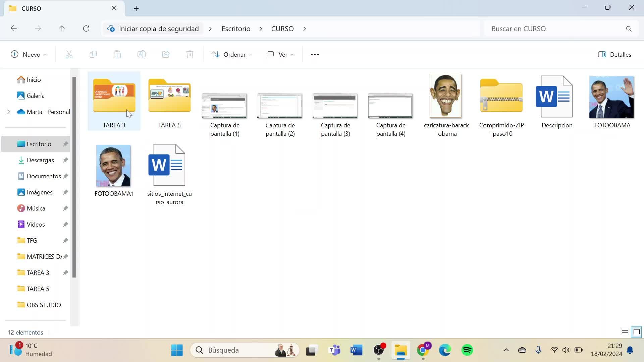This screenshot has width=644, height=362.
Task: Open the Ordenar dropdown
Action: (x=232, y=55)
